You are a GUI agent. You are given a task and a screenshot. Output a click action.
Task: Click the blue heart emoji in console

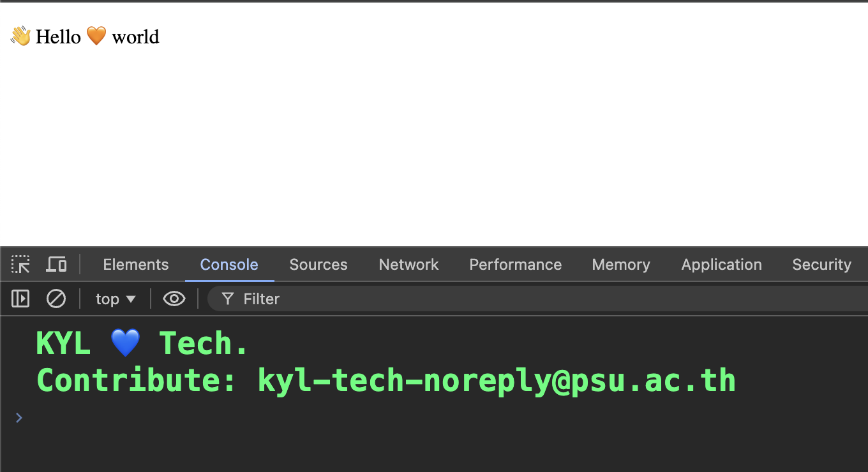click(x=125, y=344)
